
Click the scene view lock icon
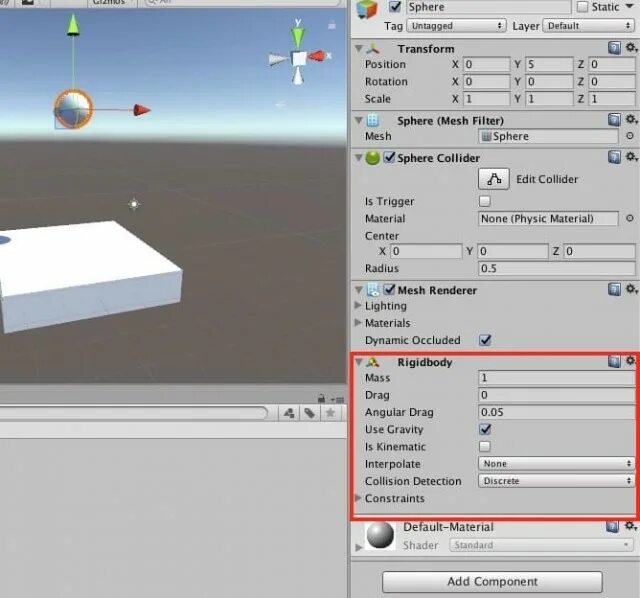[332, 25]
